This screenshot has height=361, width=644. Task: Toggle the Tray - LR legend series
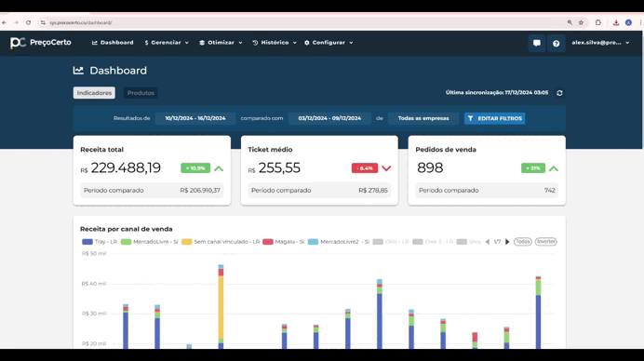pyautogui.click(x=100, y=242)
